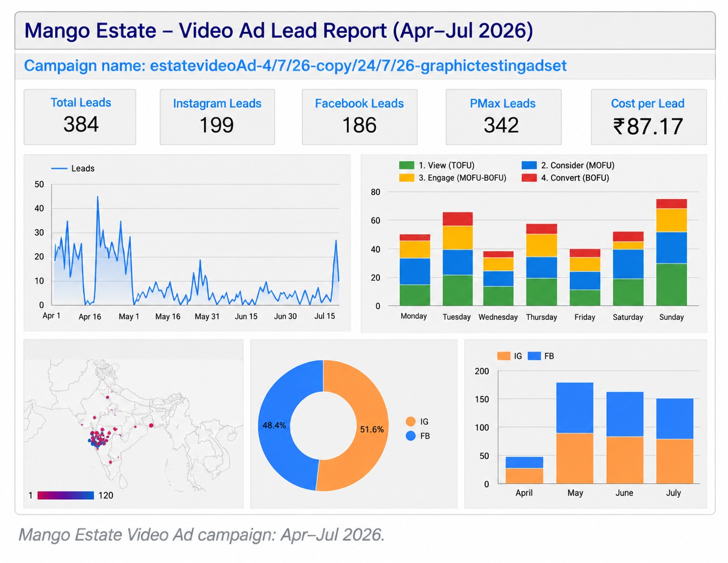Click the orange IG dot in donut legend
Viewport: 728px width, 563px height.
click(410, 422)
